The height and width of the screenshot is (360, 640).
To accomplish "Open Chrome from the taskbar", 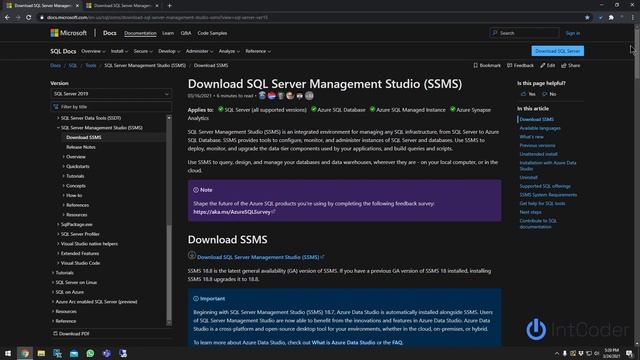I will 24,353.
